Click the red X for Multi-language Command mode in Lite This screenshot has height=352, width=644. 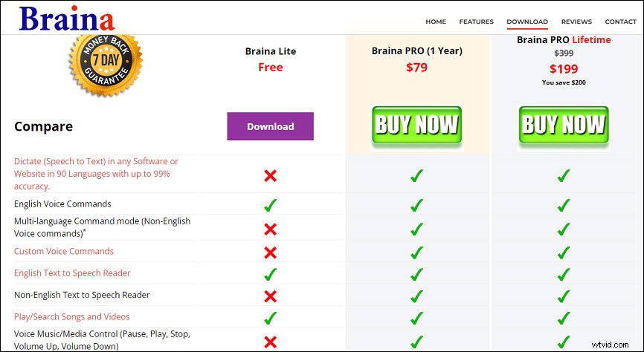[x=270, y=229]
